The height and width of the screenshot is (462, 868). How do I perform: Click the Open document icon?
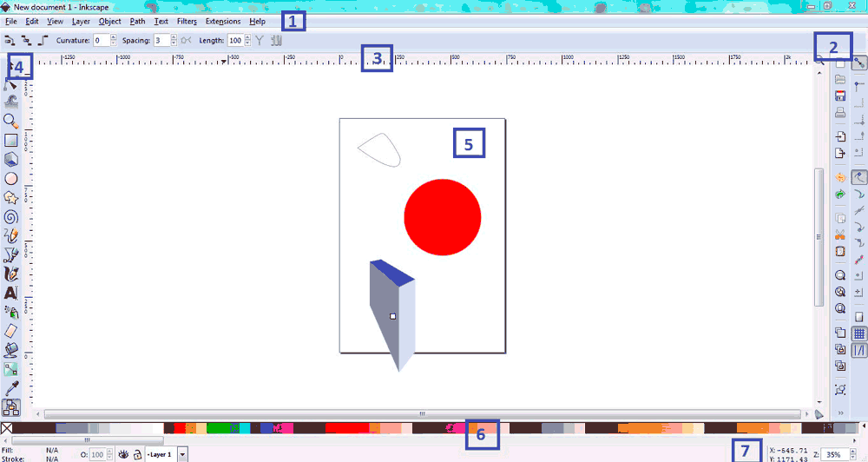[840, 79]
